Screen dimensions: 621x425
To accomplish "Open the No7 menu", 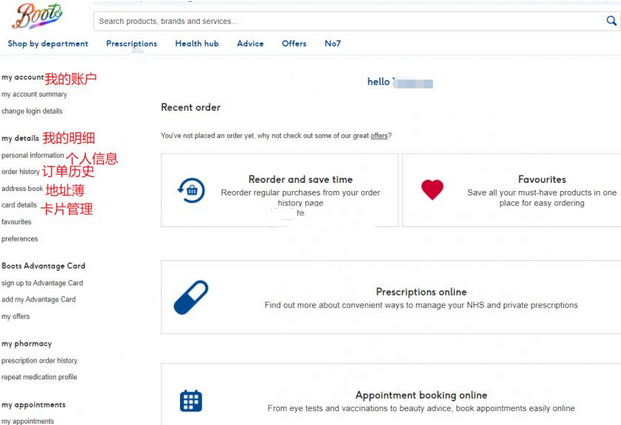I will pyautogui.click(x=333, y=44).
